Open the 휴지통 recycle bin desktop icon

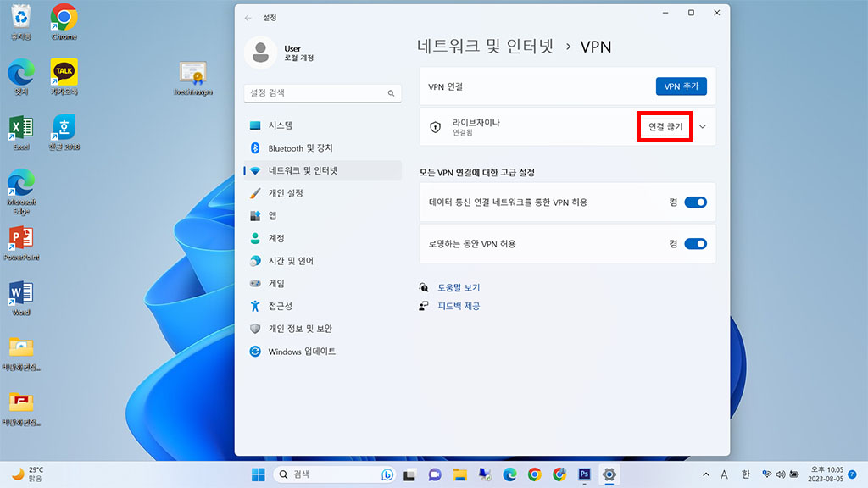[21, 22]
